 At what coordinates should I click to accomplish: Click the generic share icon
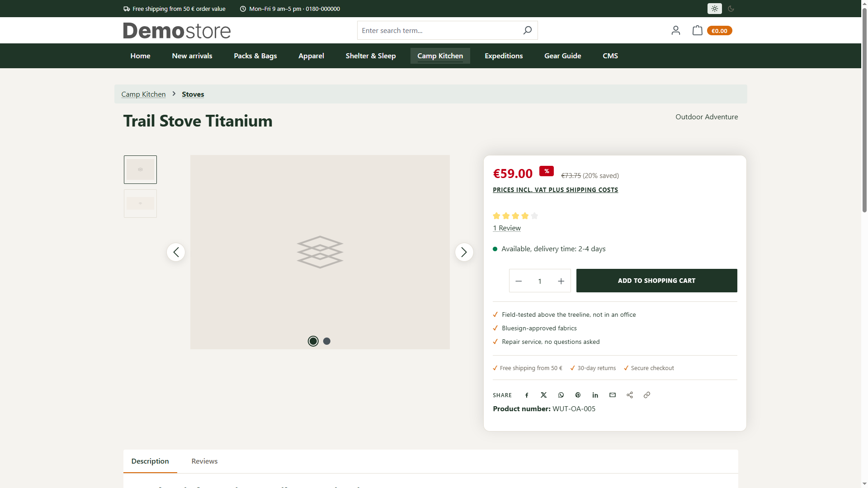pos(630,395)
